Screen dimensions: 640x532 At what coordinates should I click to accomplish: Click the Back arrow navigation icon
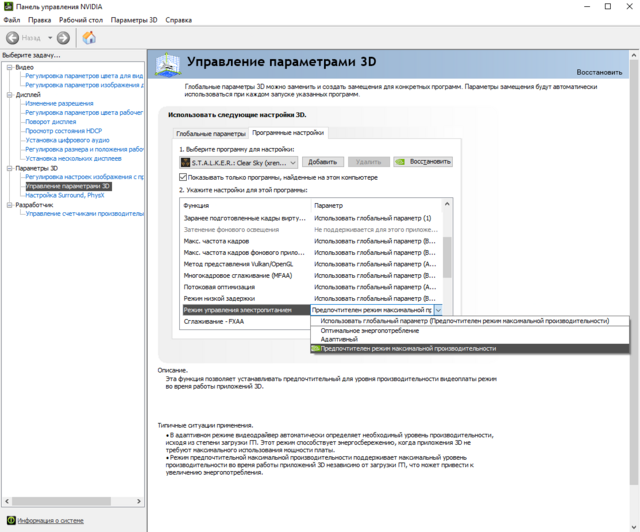14,38
